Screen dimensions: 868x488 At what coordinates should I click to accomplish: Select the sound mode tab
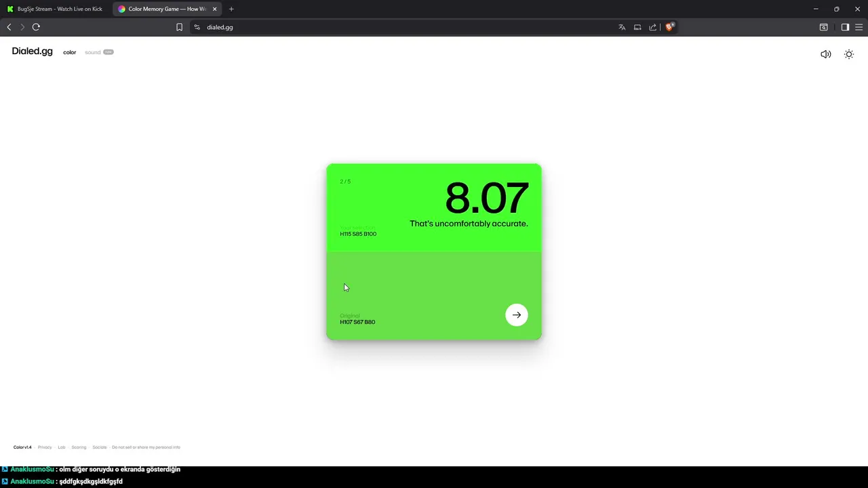coord(92,52)
